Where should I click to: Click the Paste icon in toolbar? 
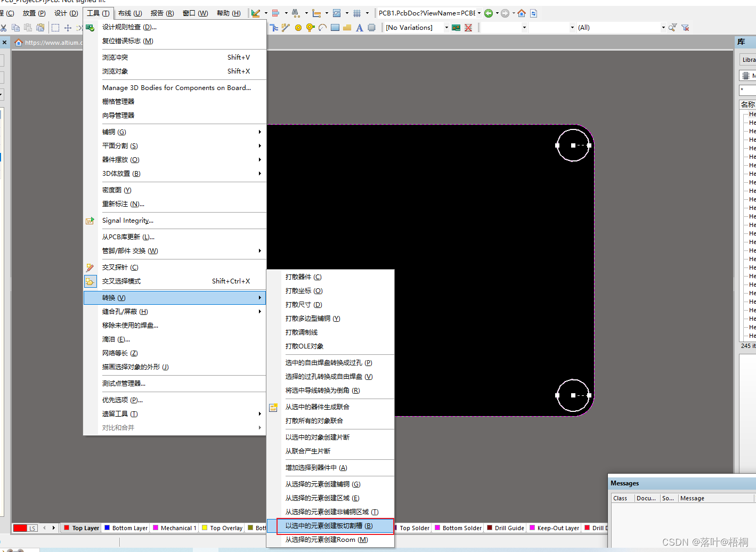(x=28, y=28)
